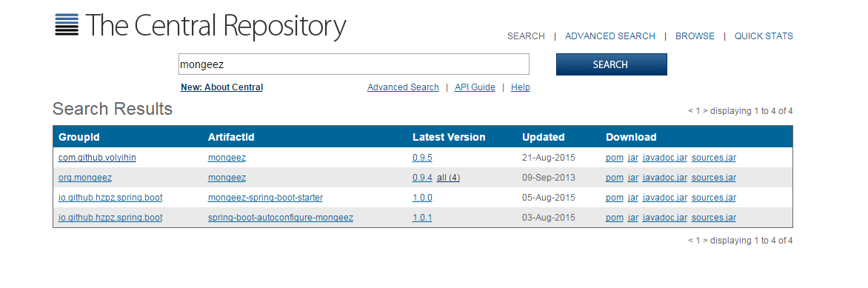868x288 pixels.
Task: Download javadoc.jar for org.mongeez
Action: pyautogui.click(x=665, y=178)
